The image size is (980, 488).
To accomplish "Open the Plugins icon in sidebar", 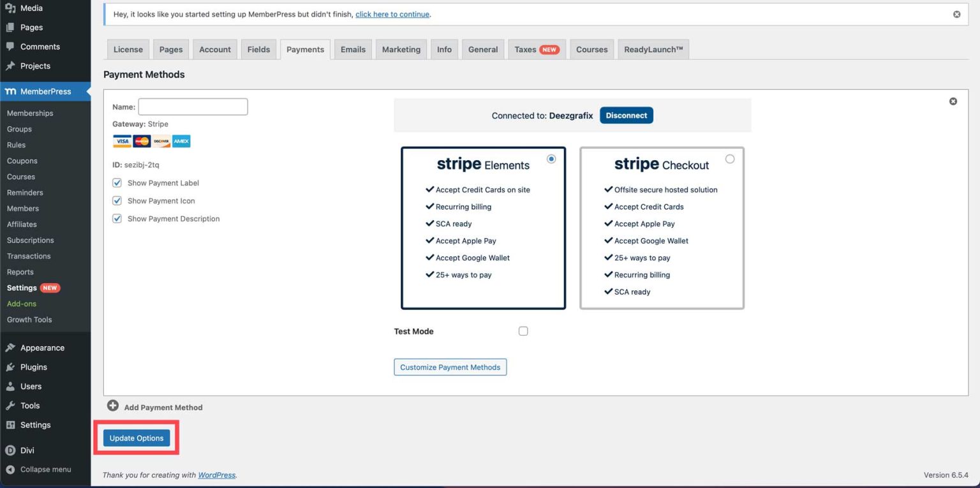I will [x=10, y=367].
